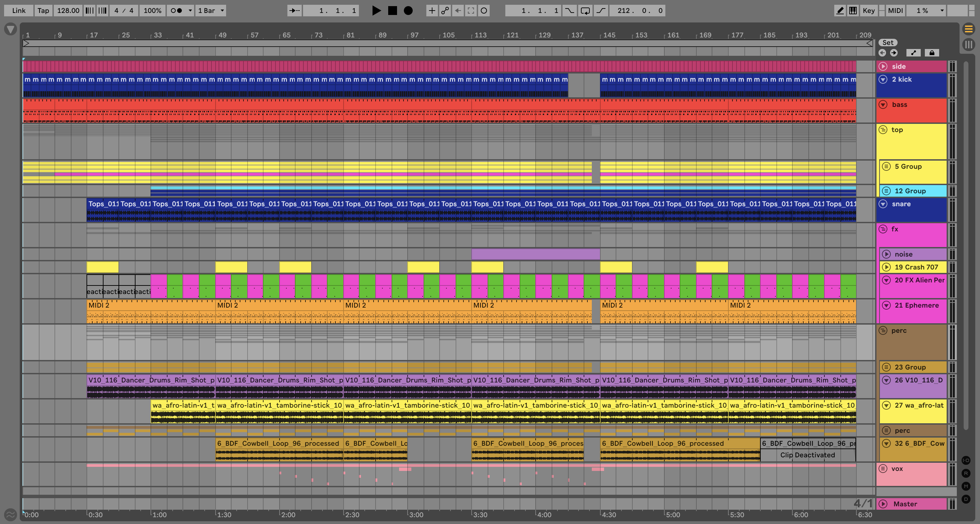Switch to Session View icon
Image resolution: width=980 pixels, height=524 pixels.
[968, 45]
